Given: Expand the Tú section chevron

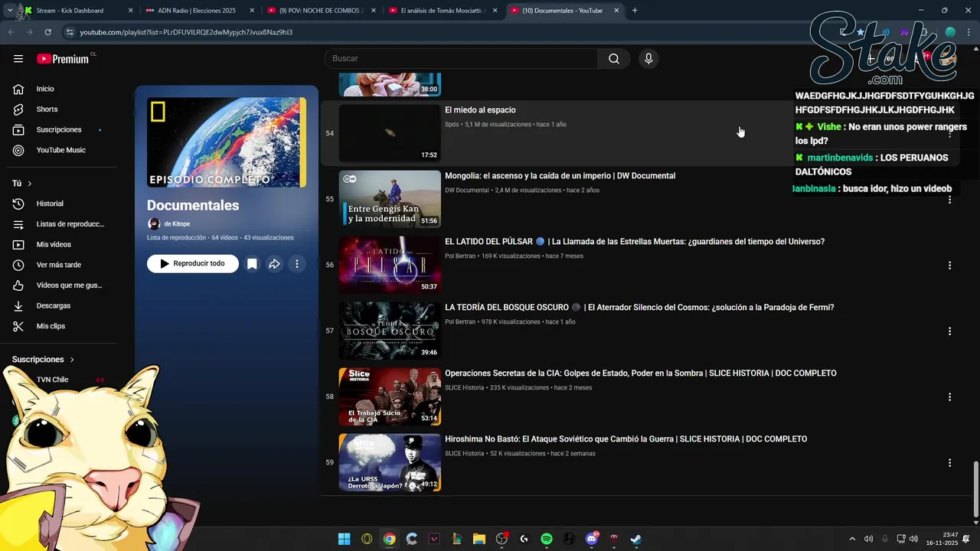Looking at the screenshot, I should click(x=30, y=184).
